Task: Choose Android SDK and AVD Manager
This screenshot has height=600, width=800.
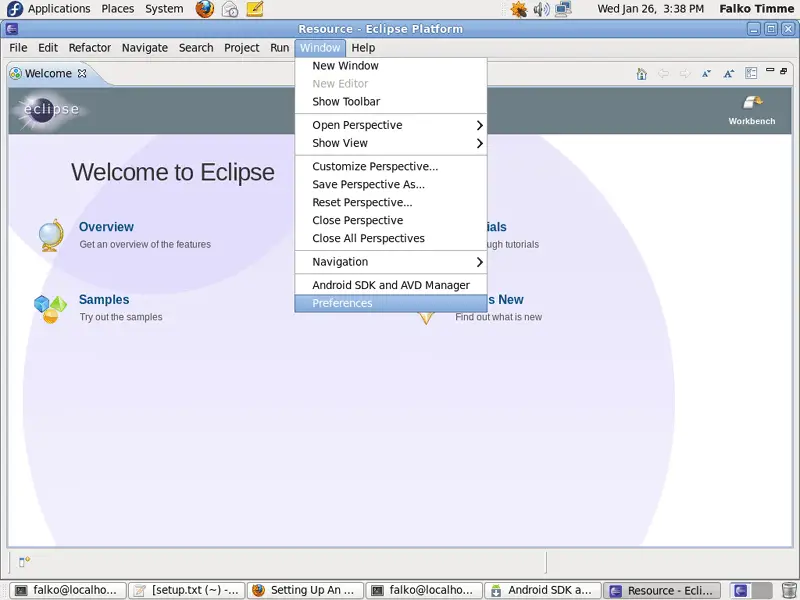Action: click(x=391, y=285)
